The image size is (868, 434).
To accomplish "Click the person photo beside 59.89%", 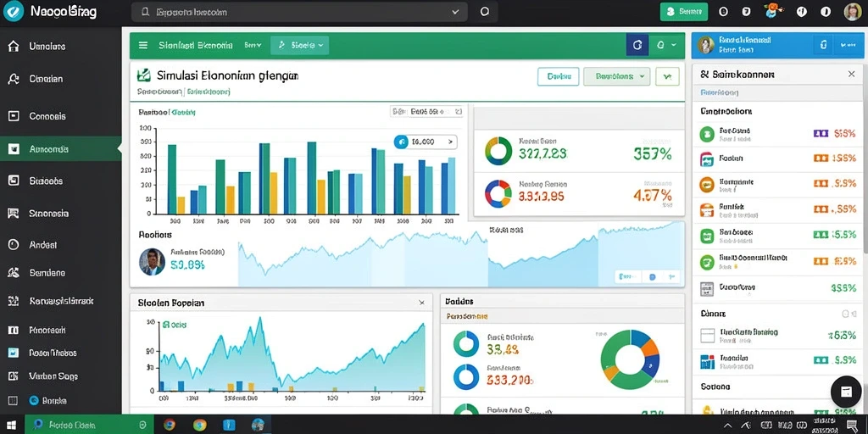I will coord(152,261).
